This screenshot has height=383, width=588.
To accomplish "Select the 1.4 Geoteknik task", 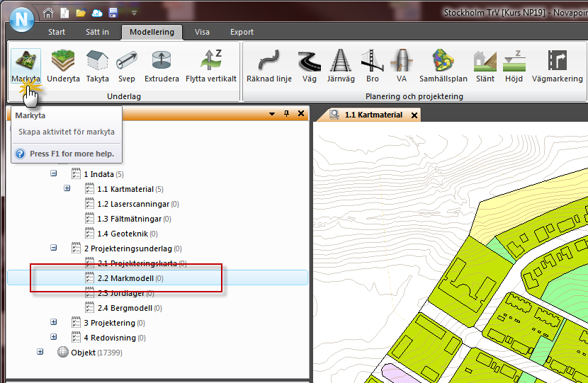I will coord(127,234).
